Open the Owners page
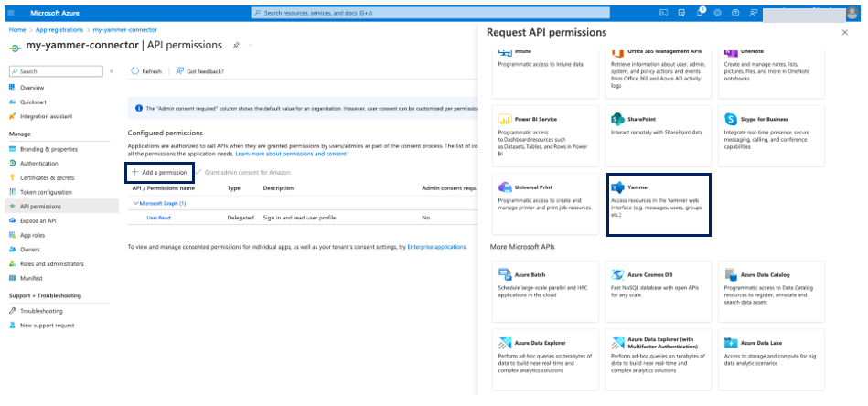The height and width of the screenshot is (406, 868). coord(30,250)
